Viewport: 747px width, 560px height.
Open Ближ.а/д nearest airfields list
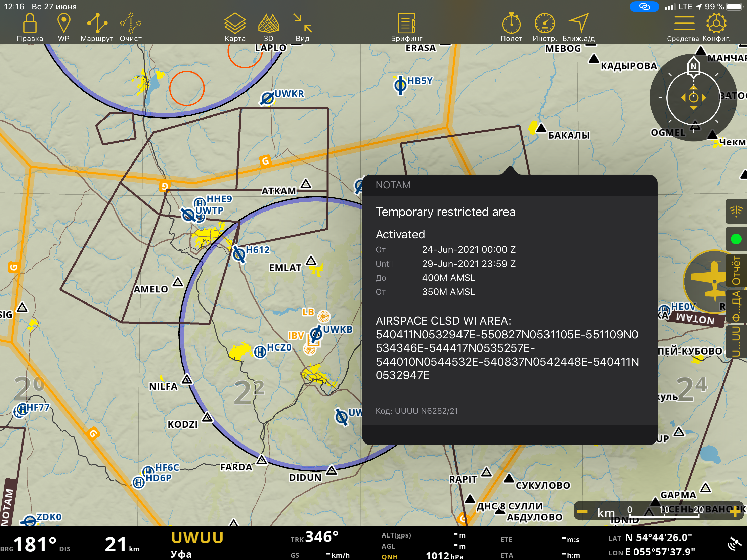point(578,24)
